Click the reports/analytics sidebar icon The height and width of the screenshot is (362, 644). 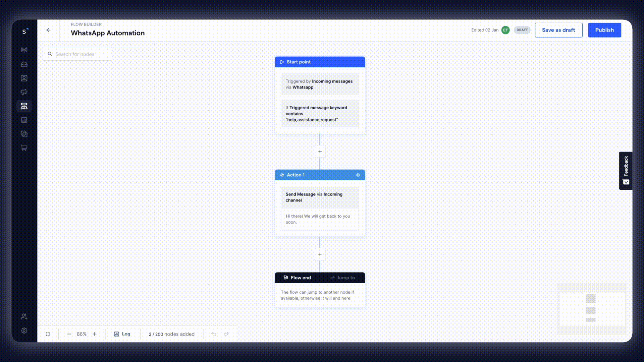click(24, 120)
